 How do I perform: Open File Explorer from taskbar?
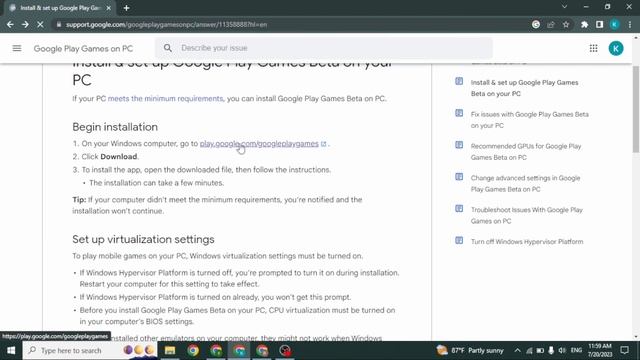170,350
